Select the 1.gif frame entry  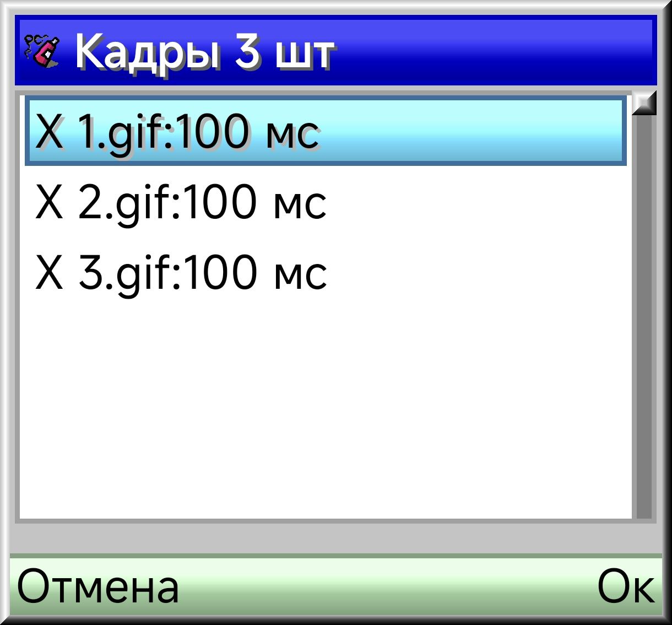coord(326,131)
